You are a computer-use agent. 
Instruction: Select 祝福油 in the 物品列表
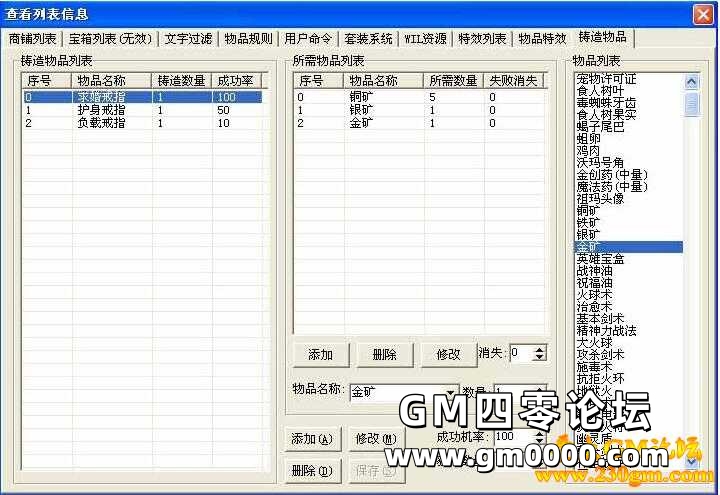(600, 282)
